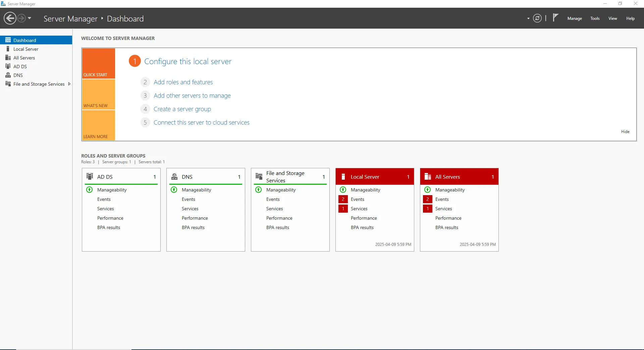Open File and Storage Services tile title
This screenshot has width=644, height=350.
click(285, 177)
